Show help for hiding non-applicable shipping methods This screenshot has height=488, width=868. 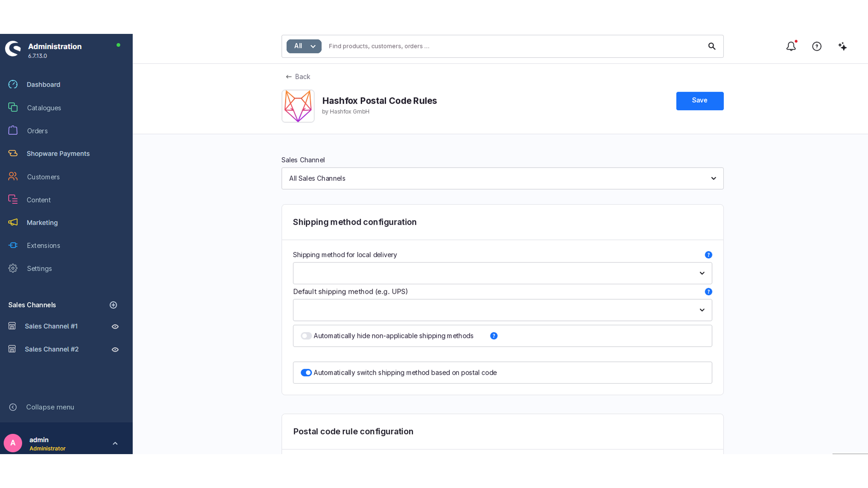tap(494, 336)
